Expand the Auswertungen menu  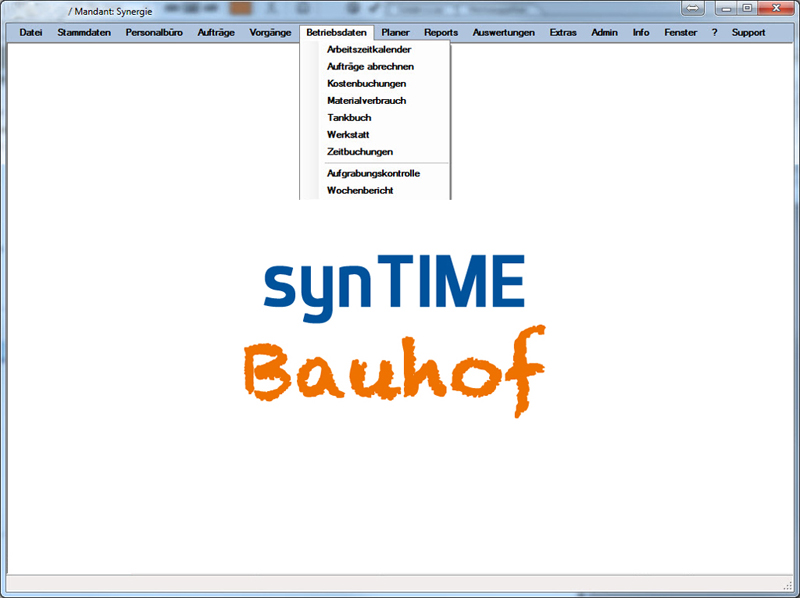click(x=503, y=32)
